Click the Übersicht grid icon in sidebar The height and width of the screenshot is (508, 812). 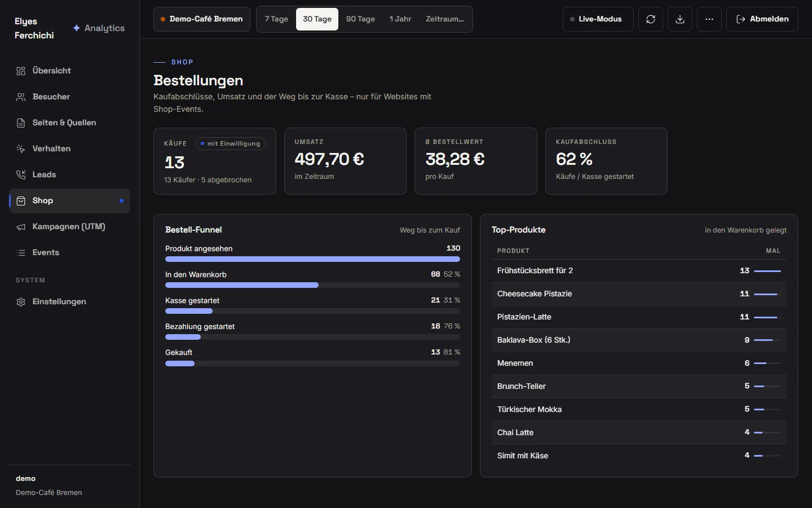tap(21, 71)
